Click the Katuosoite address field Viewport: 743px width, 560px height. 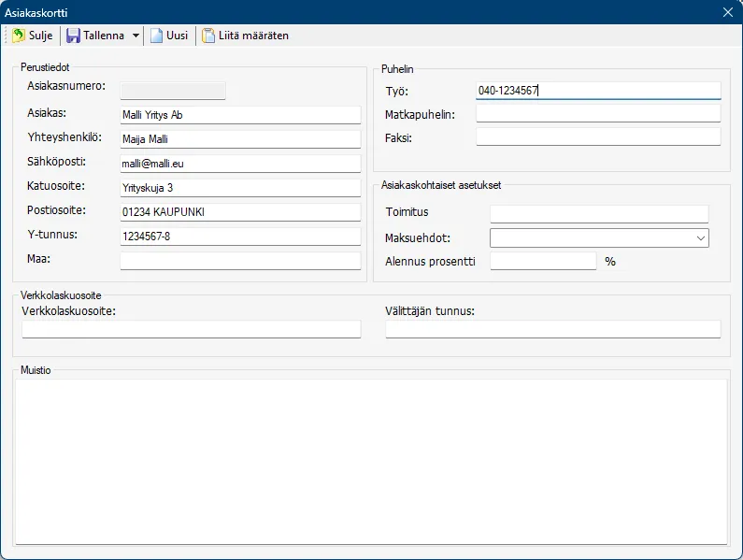tap(240, 188)
